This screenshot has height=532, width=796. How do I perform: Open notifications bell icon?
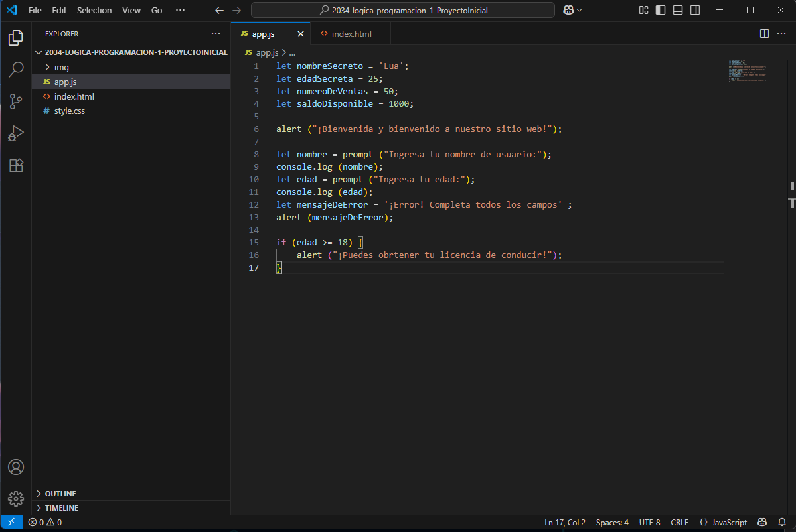pyautogui.click(x=782, y=522)
